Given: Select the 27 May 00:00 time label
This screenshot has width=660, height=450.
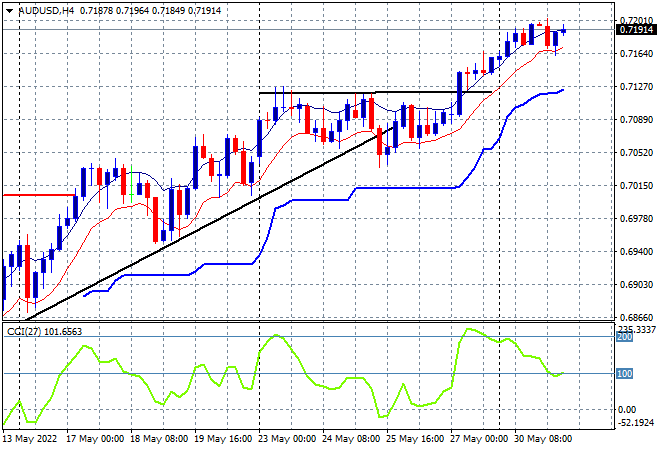Looking at the screenshot, I should [x=479, y=439].
